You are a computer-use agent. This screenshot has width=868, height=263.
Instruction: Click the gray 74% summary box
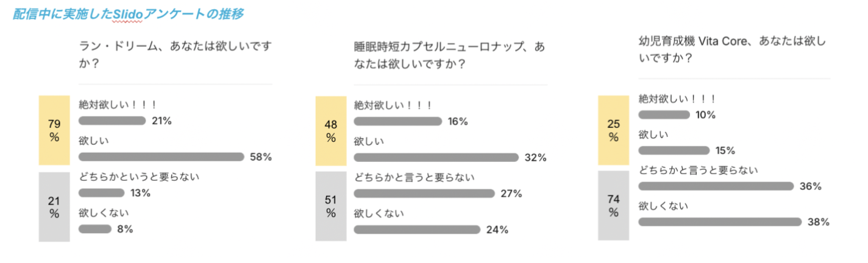point(613,205)
